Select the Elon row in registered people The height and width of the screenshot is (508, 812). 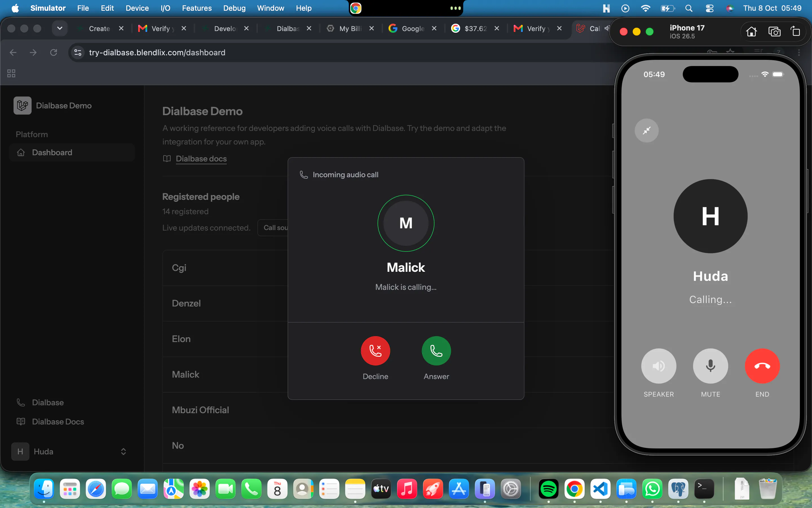coord(225,339)
